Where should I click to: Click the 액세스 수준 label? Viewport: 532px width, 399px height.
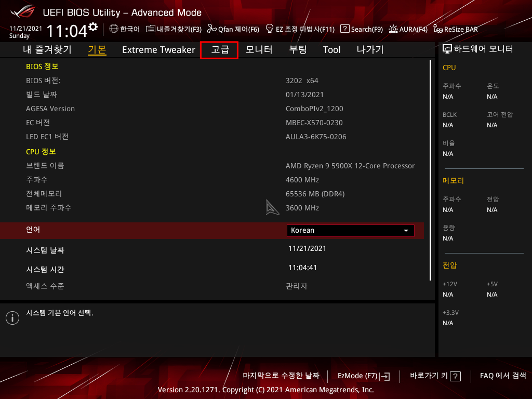pyautogui.click(x=45, y=286)
